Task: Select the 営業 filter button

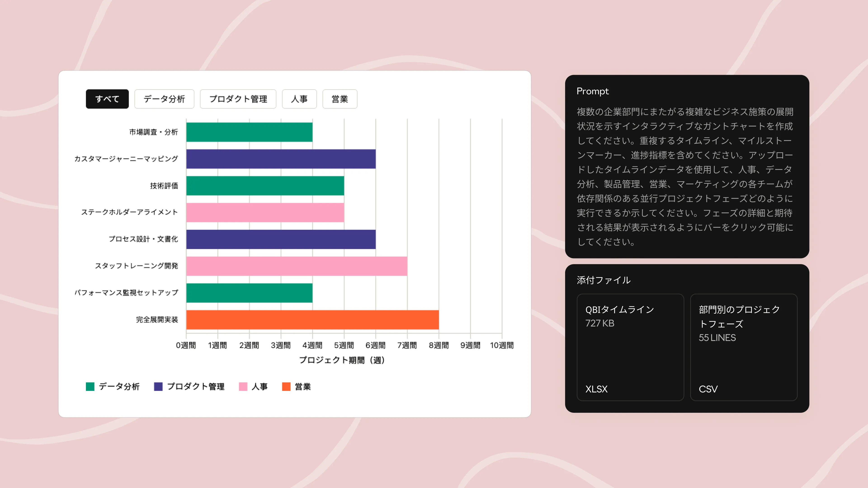Action: point(340,99)
